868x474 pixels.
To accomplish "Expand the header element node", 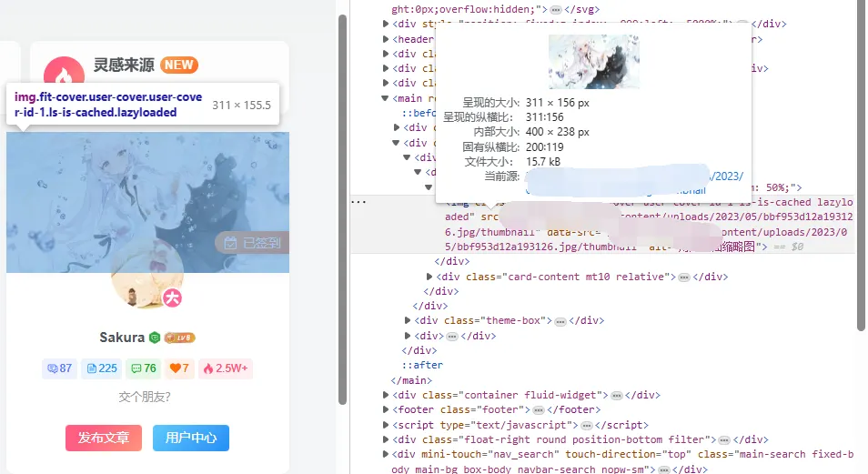I will click(x=385, y=39).
